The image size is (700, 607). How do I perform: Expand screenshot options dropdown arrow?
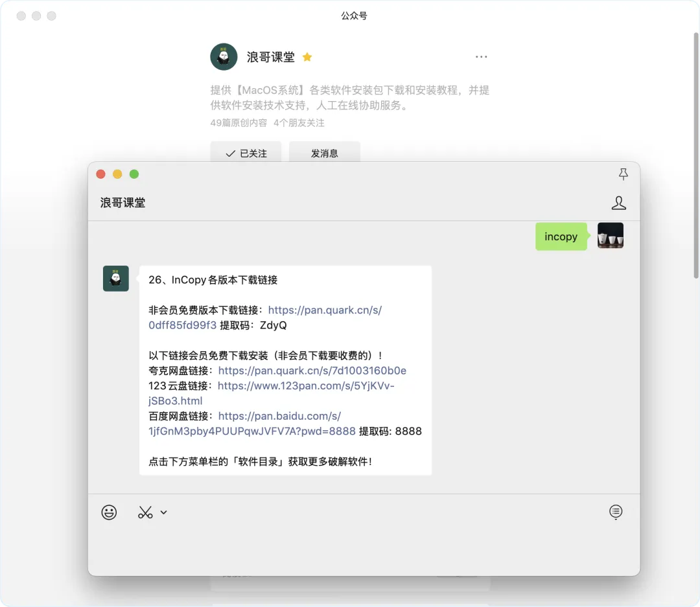tap(164, 512)
